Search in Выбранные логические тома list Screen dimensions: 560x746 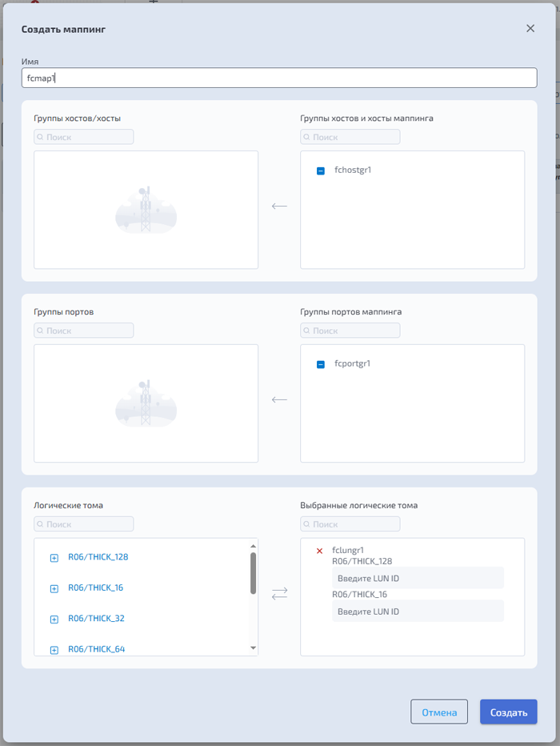tap(350, 524)
